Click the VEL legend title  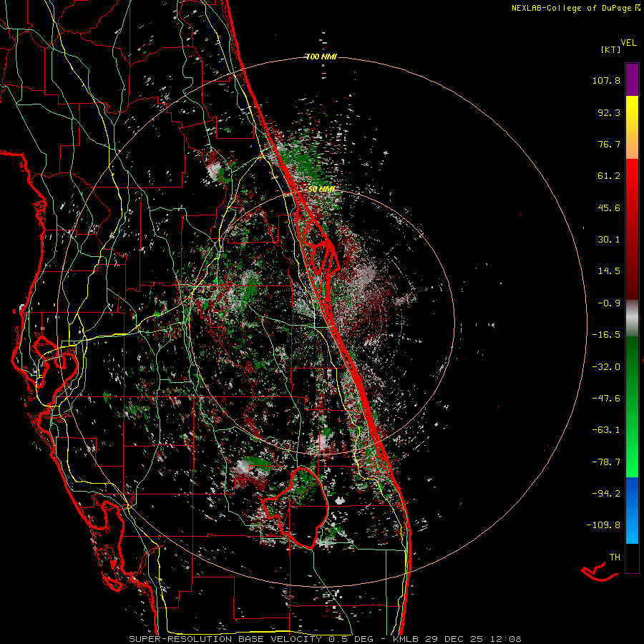628,43
